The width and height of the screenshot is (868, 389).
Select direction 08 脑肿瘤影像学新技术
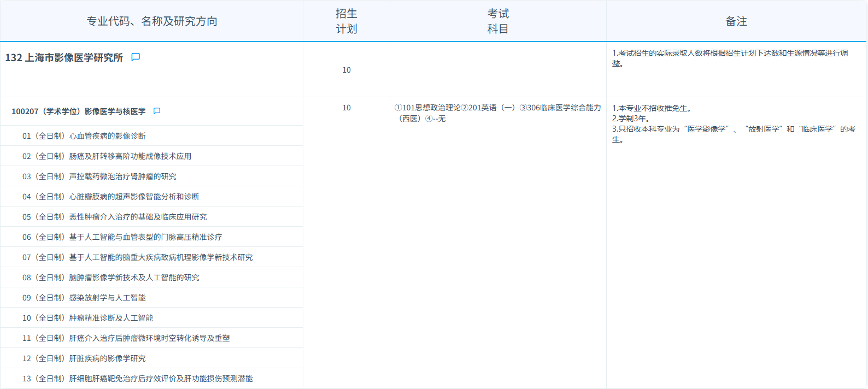pyautogui.click(x=110, y=278)
